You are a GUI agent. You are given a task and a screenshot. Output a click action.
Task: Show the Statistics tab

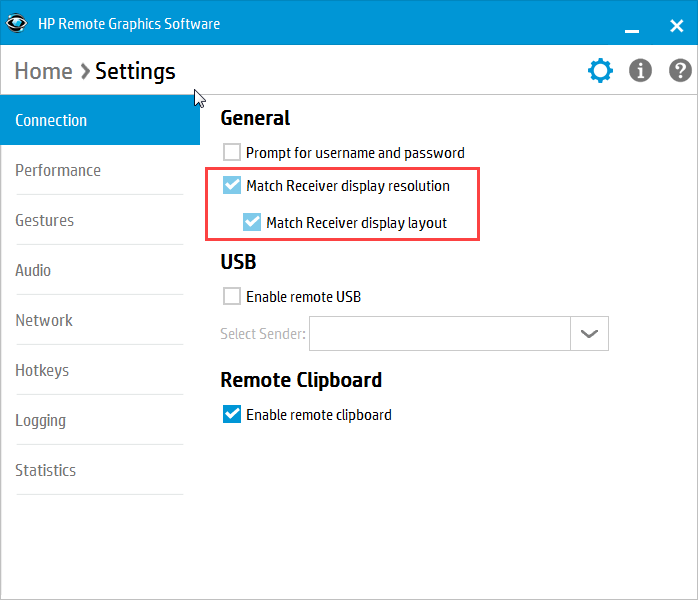click(x=46, y=470)
